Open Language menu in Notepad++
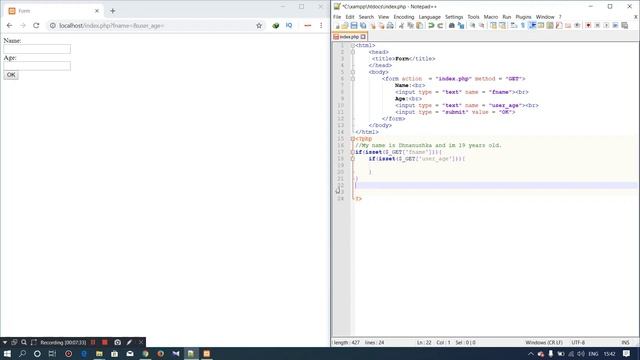Image resolution: width=640 pixels, height=360 pixels. [429, 17]
